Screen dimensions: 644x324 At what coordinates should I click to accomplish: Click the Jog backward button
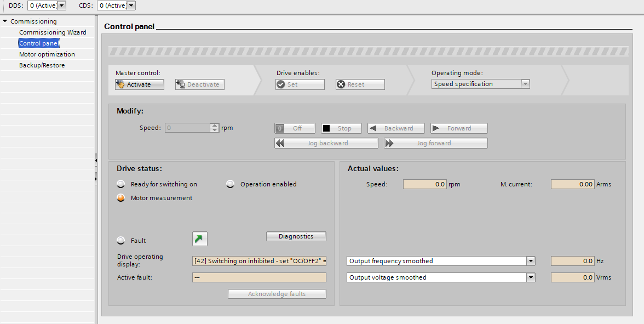point(326,143)
